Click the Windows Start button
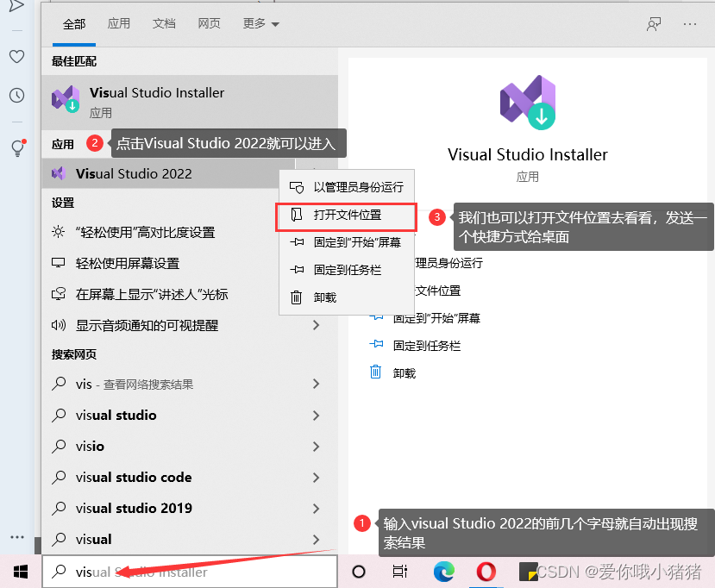The height and width of the screenshot is (588, 715). 20,571
